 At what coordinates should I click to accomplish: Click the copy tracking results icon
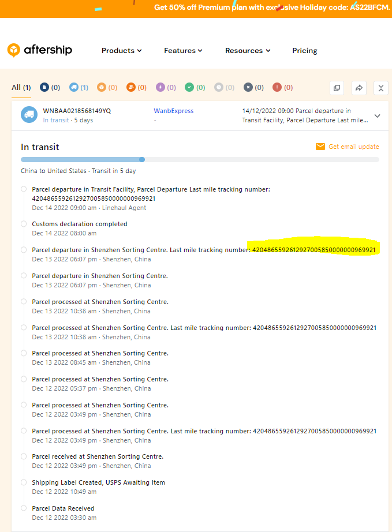click(x=337, y=88)
